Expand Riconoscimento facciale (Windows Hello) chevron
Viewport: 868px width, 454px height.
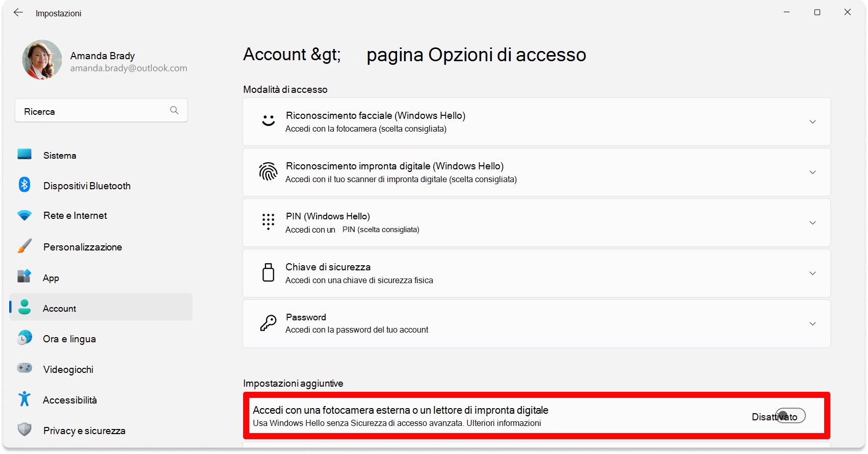pos(812,122)
